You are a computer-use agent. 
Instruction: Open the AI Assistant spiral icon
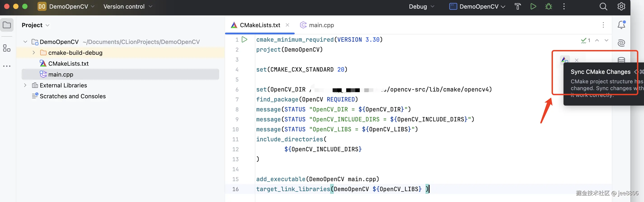[621, 43]
